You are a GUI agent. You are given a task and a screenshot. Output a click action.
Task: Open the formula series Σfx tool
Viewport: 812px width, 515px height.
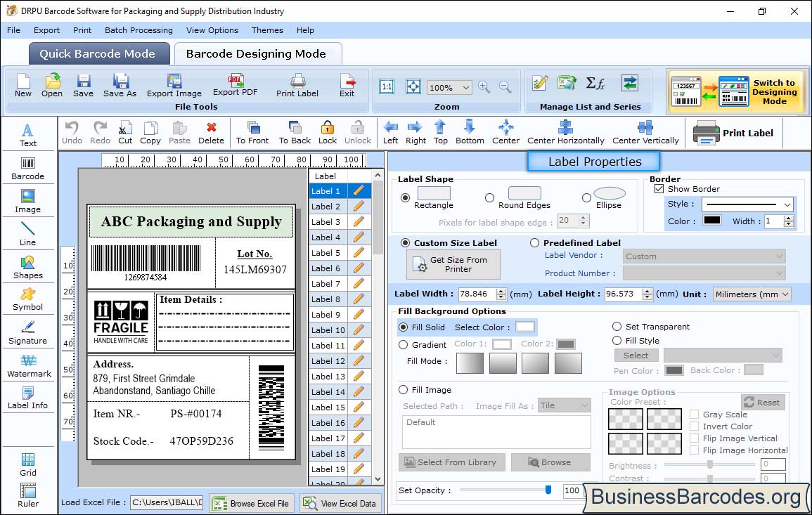(595, 83)
